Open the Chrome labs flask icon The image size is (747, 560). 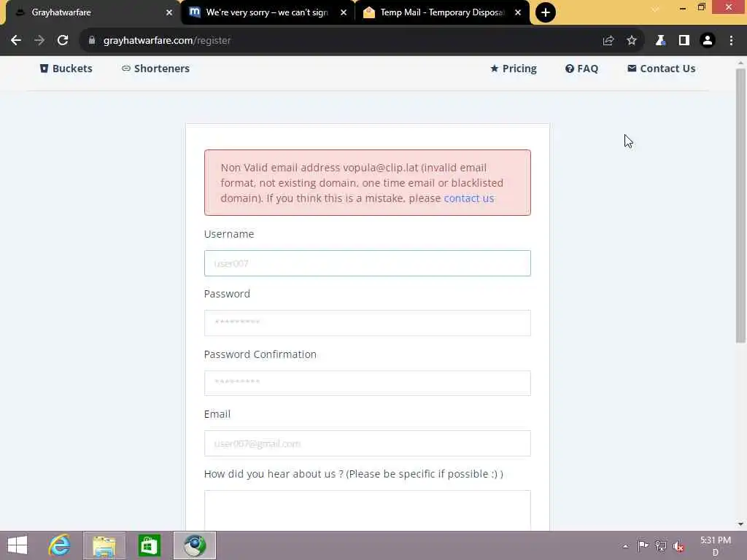(660, 41)
